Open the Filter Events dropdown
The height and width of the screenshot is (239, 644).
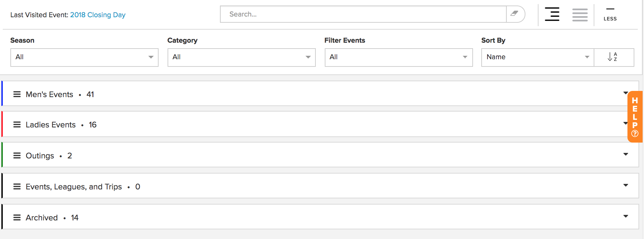pos(399,57)
